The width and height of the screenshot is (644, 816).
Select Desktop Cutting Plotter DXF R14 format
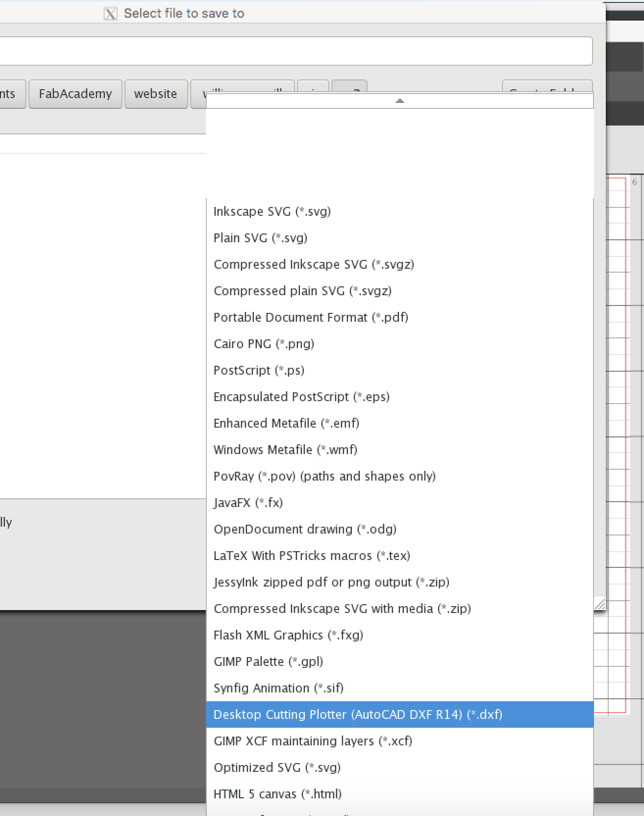point(399,714)
